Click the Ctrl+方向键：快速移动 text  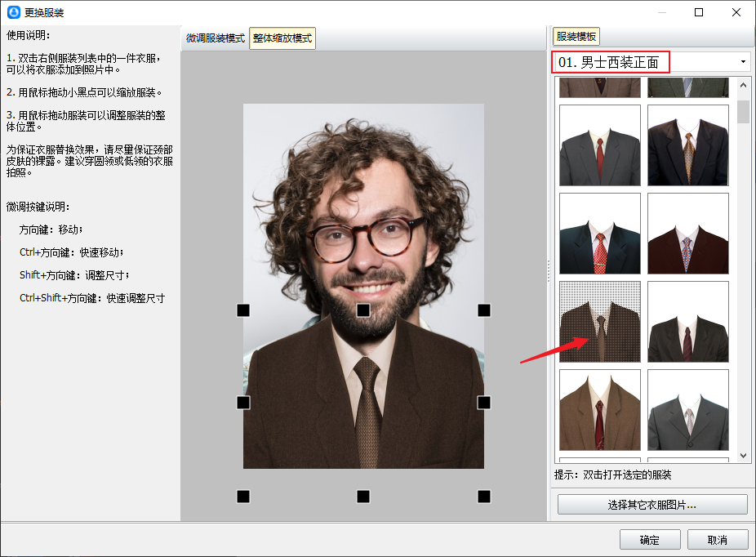71,252
